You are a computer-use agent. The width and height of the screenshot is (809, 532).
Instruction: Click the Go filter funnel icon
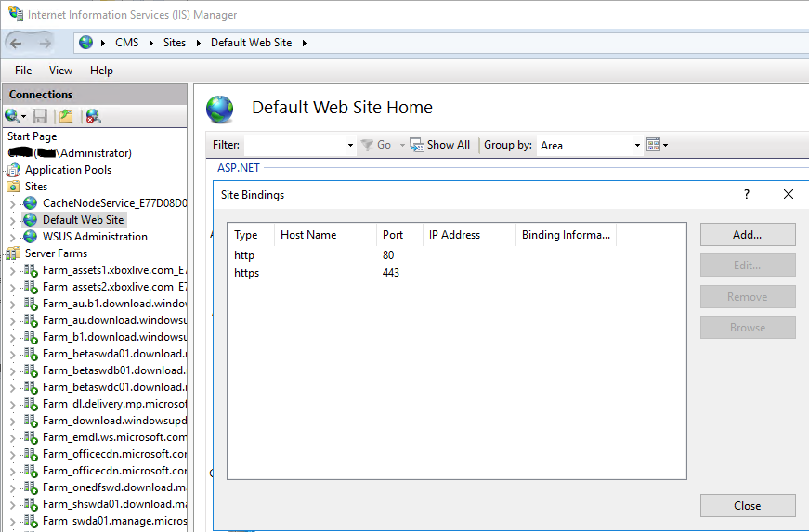(367, 145)
